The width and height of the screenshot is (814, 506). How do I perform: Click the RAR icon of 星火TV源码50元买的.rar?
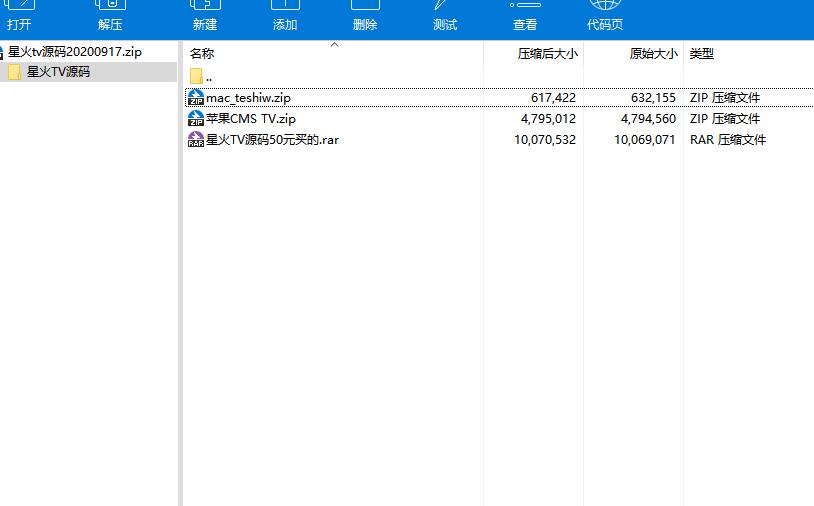(196, 139)
